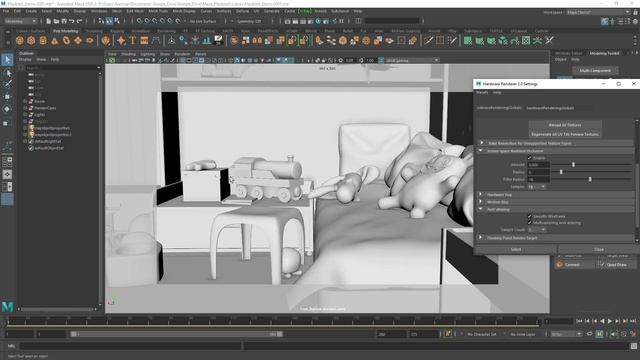Toggle the Ambient Occlusion Enable checkbox

(x=529, y=158)
